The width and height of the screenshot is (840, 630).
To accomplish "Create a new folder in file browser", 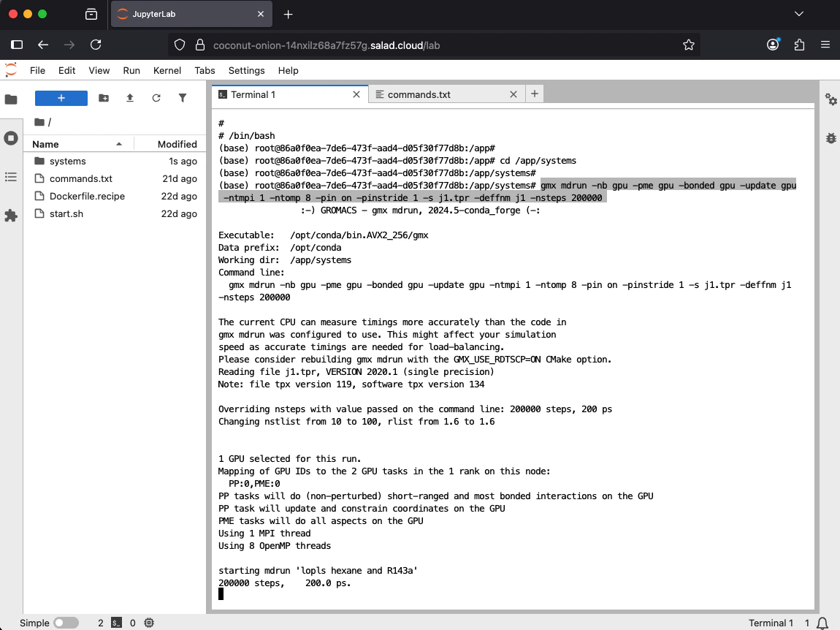I will coord(104,98).
